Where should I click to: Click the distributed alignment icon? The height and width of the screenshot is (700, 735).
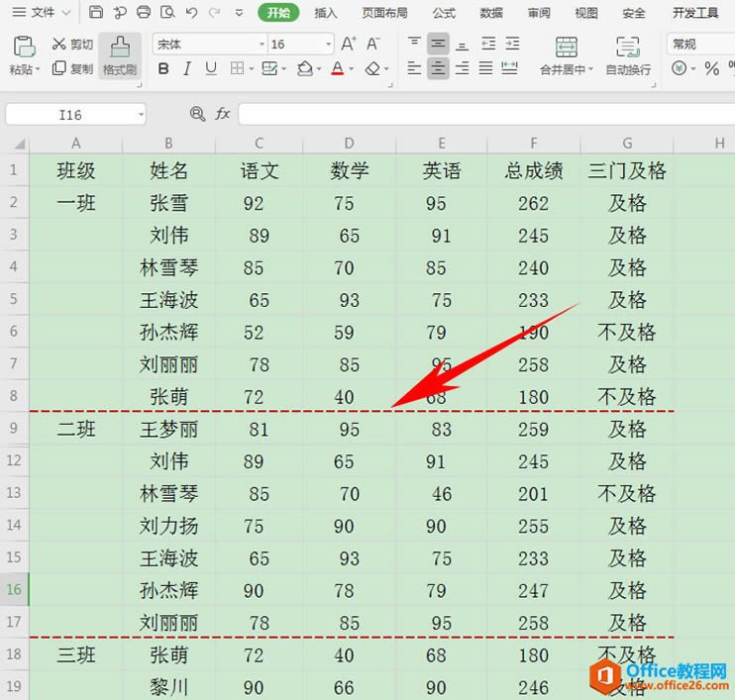tap(509, 69)
